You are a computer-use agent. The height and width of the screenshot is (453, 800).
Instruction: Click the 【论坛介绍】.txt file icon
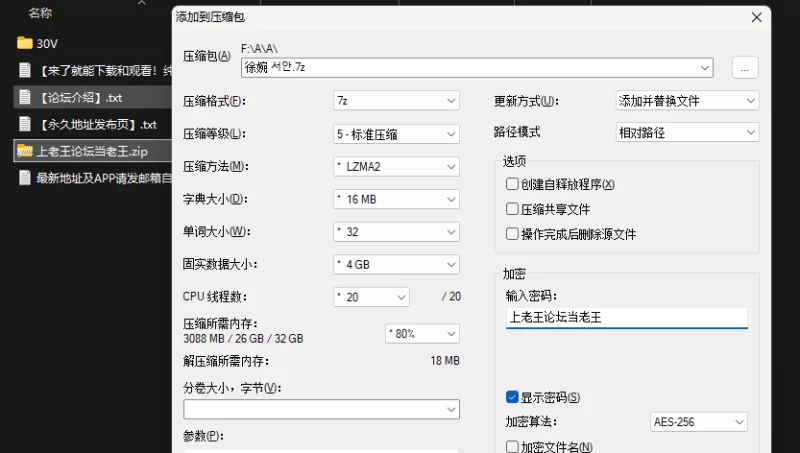(24, 97)
